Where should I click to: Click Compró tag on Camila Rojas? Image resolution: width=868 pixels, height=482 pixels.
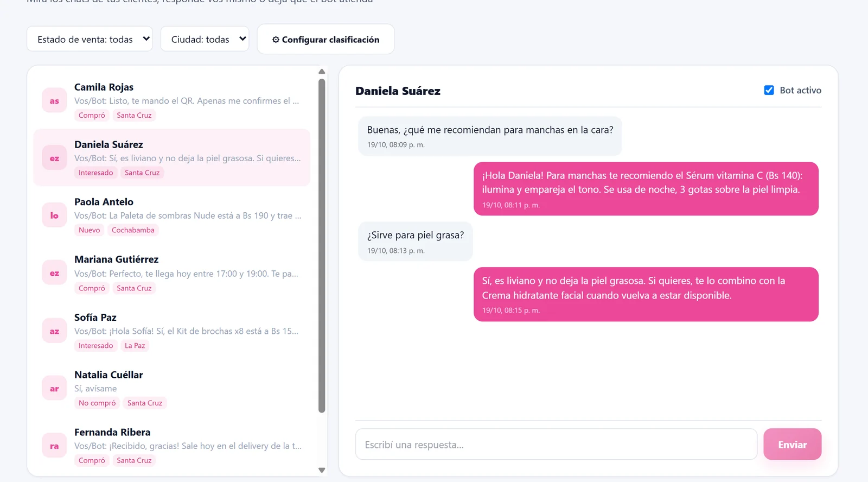point(92,115)
